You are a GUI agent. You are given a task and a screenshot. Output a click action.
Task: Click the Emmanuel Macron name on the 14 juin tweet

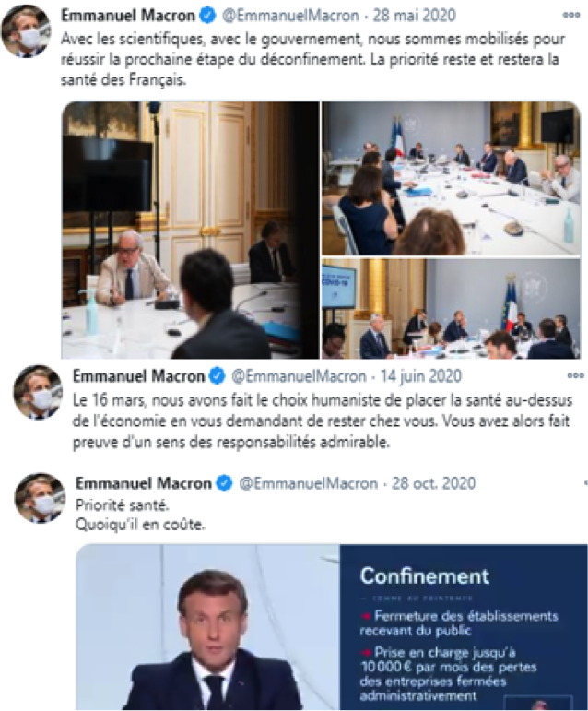[x=139, y=375]
